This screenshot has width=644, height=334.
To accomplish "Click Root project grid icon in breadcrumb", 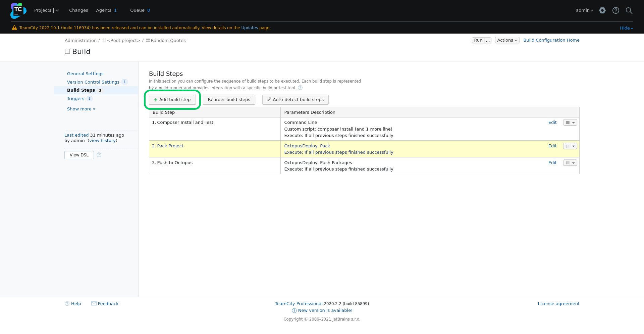I will (x=104, y=40).
